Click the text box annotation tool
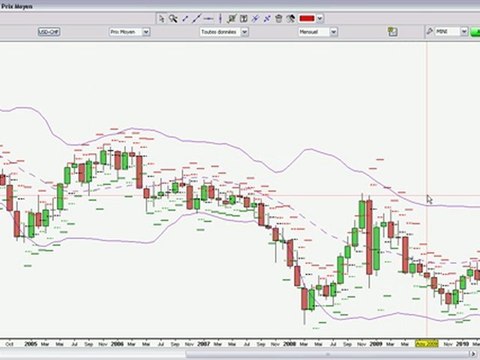480x360 pixels. (244, 19)
